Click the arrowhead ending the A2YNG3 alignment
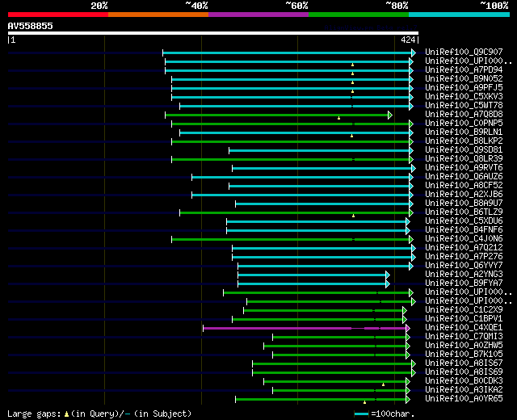 point(388,275)
